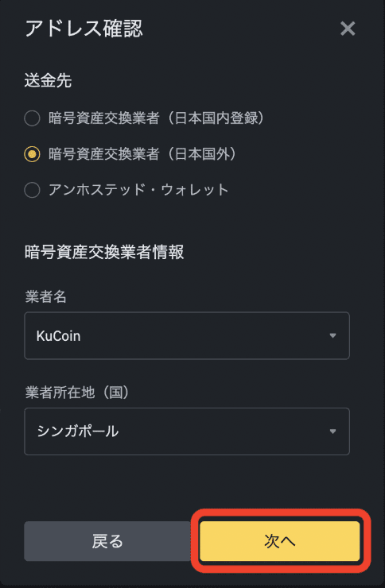Select the 日本国外 radio button

[33, 154]
